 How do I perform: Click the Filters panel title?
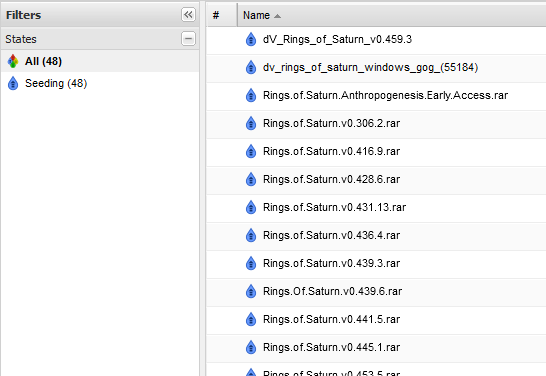point(23,15)
